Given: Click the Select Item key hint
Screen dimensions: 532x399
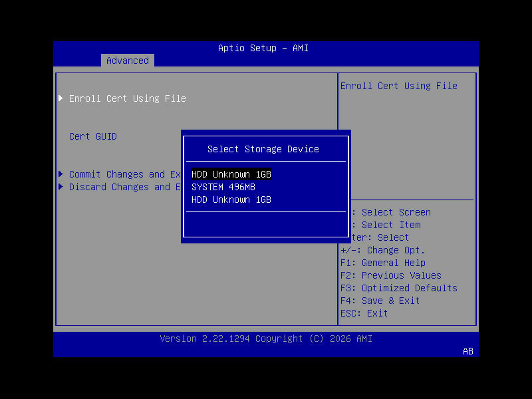Looking at the screenshot, I should click(x=386, y=225).
